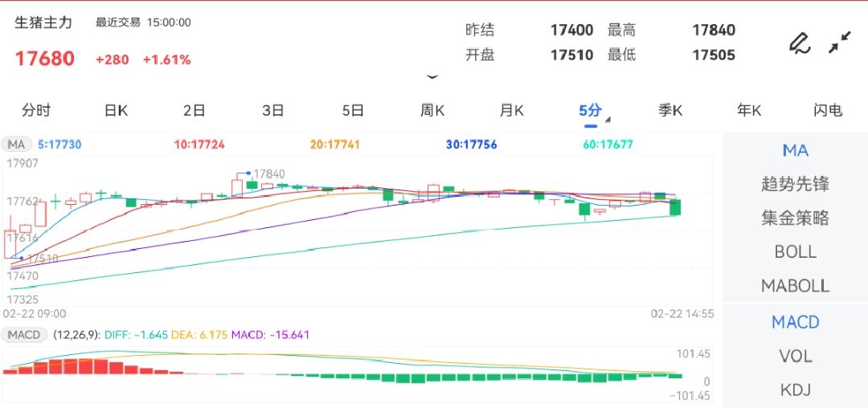Image resolution: width=868 pixels, height=408 pixels.
Task: Click the 02-22 14:55 end time label
Action: (682, 314)
